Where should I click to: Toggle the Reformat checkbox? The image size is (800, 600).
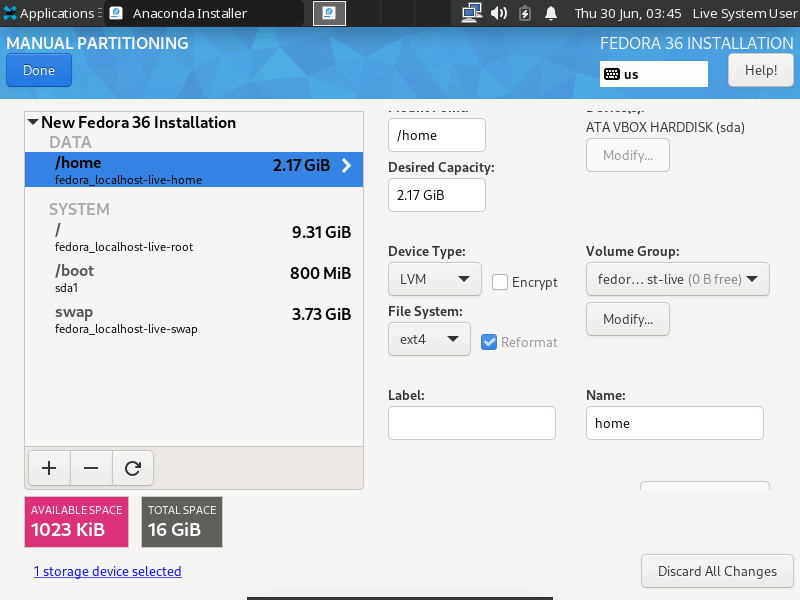[x=489, y=342]
